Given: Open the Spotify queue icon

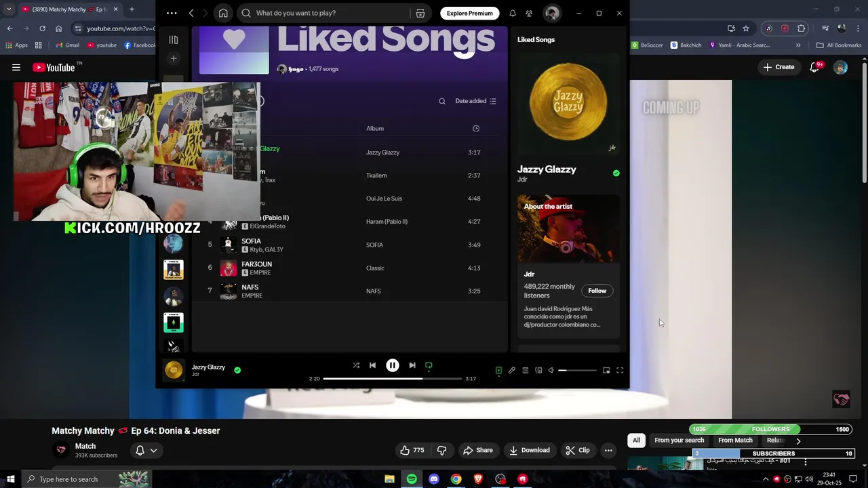Looking at the screenshot, I should [x=525, y=370].
